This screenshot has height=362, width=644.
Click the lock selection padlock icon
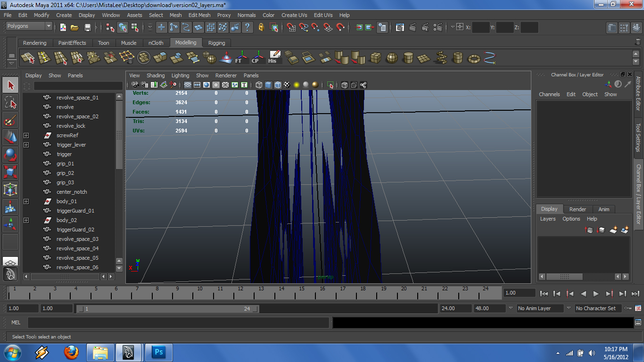click(262, 27)
